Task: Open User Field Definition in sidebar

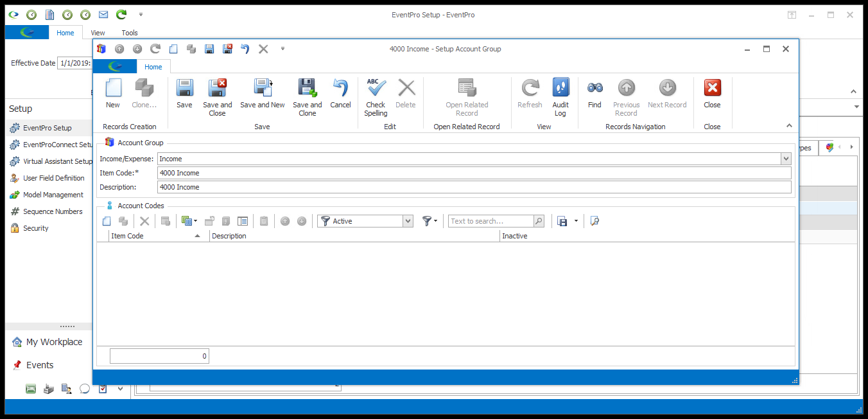Action: [x=47, y=178]
